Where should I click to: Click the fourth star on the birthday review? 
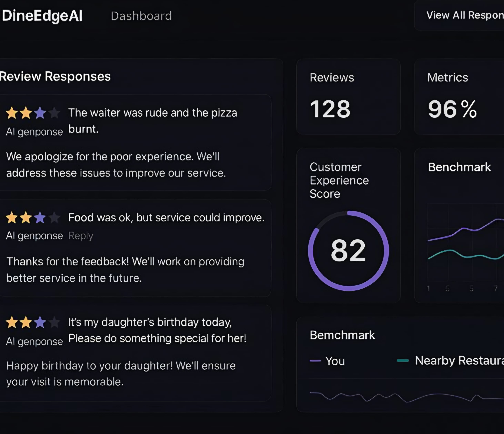coord(55,322)
